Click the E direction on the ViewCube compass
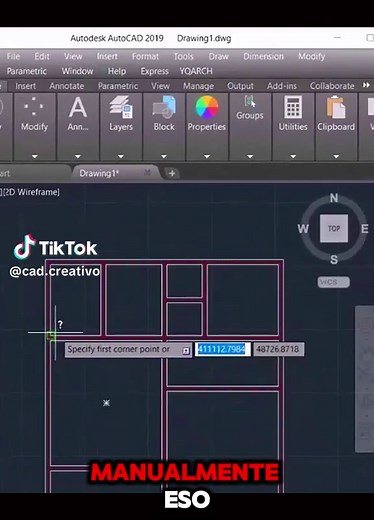Viewport: 374px width, 520px height. [365, 229]
